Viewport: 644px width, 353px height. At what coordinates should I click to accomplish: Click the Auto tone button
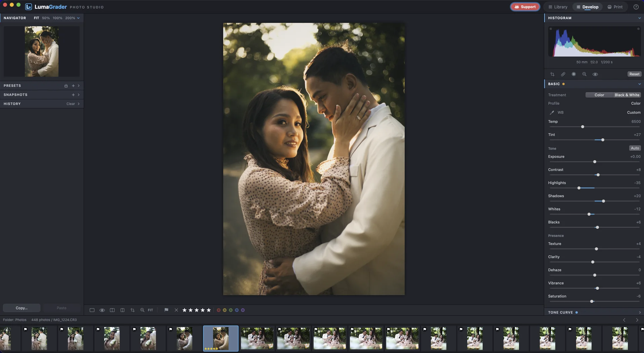[x=635, y=148]
